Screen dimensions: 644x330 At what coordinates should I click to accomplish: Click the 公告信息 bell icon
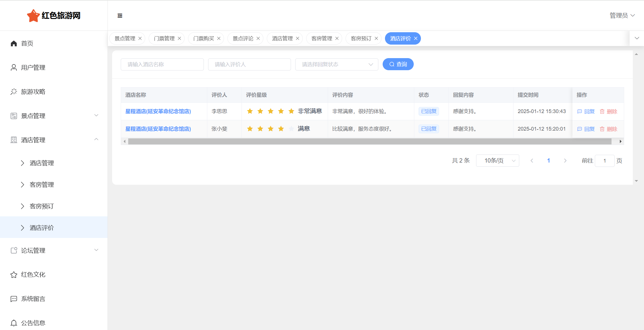point(14,323)
